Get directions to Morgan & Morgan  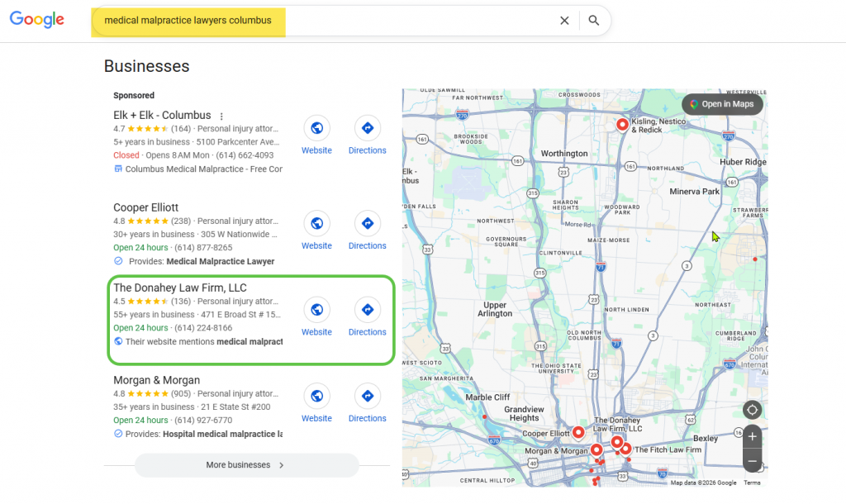[367, 396]
